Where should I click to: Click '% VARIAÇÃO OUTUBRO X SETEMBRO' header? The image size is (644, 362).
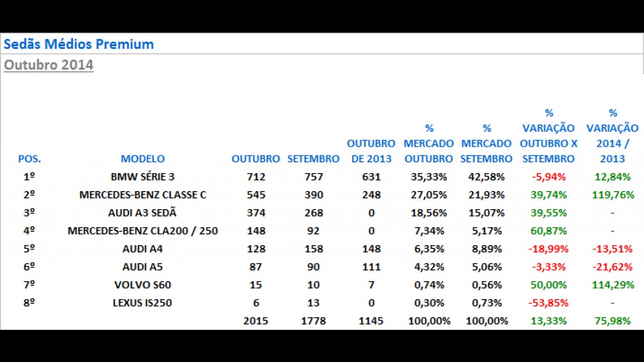(x=548, y=136)
